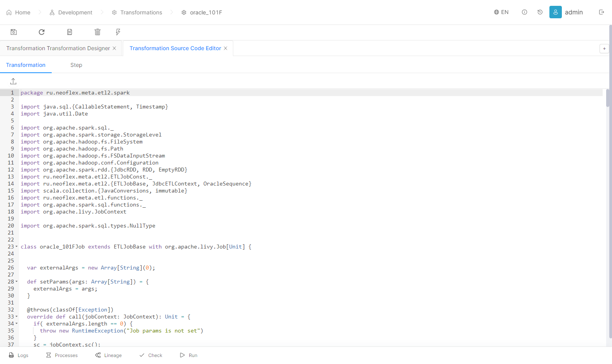Click the lightning bolt generate icon

[118, 32]
